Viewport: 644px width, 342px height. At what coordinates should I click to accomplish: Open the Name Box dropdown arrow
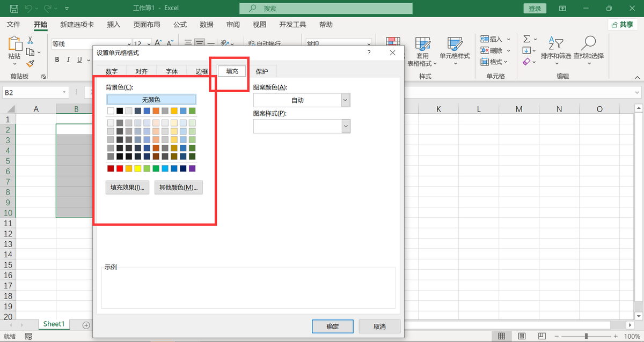(x=64, y=93)
